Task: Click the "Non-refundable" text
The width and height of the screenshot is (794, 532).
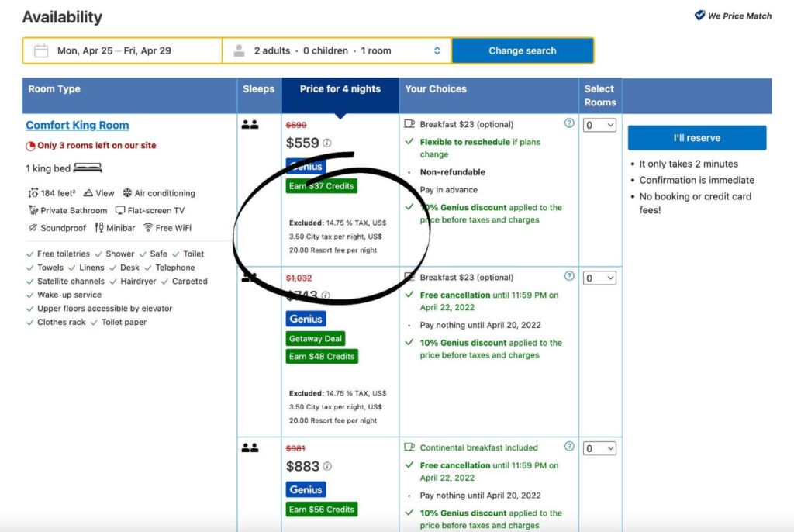Action: click(453, 171)
